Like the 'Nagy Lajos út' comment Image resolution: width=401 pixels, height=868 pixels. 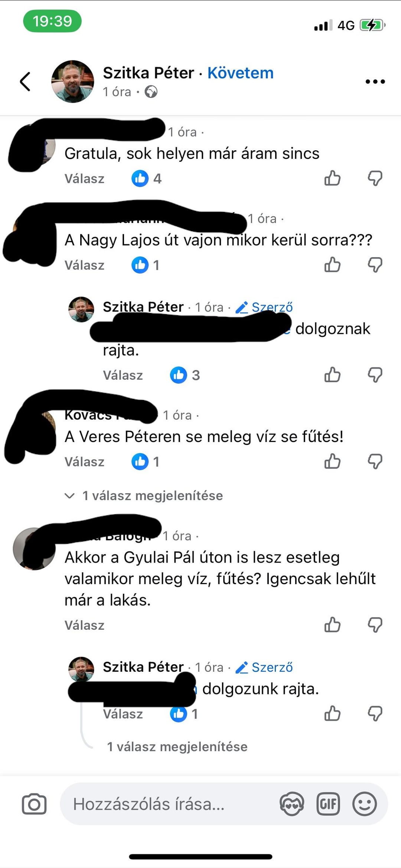pos(332,265)
